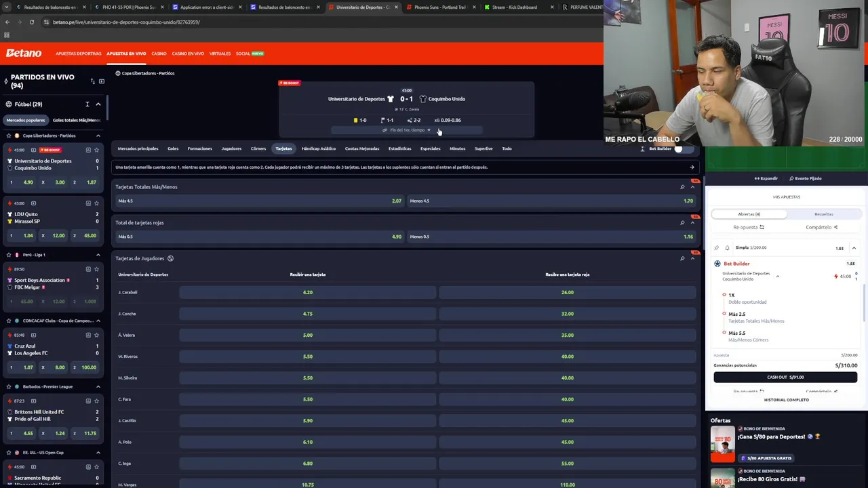Click the ¡Gana S/80 para Deportes! offer thumbnail
This screenshot has height=488, width=868.
[x=722, y=444]
